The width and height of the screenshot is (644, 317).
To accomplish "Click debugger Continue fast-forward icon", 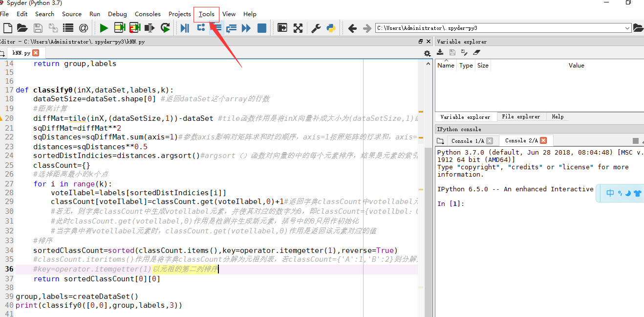I will point(246,28).
